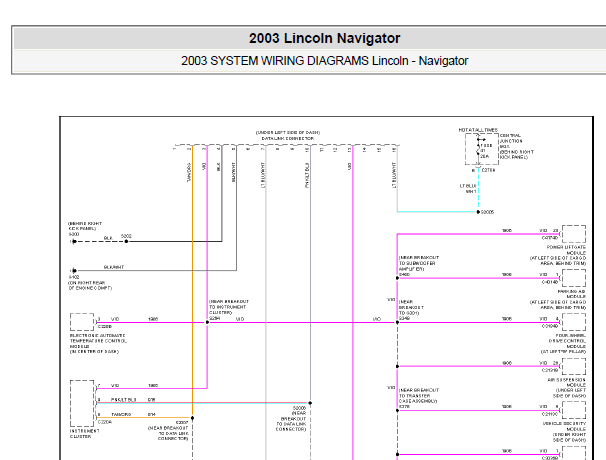Click '2003 SYSTEM WIRING DIAGRAMS Lincoln - Navigator' subtitle

pyautogui.click(x=324, y=61)
